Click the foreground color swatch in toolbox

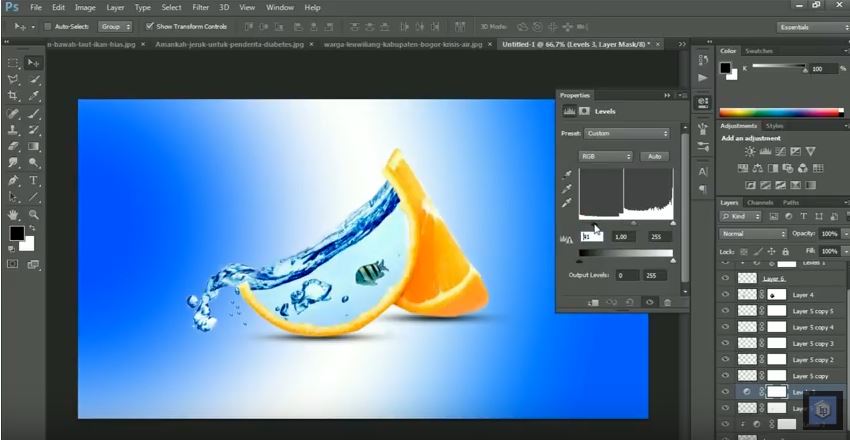[x=17, y=234]
